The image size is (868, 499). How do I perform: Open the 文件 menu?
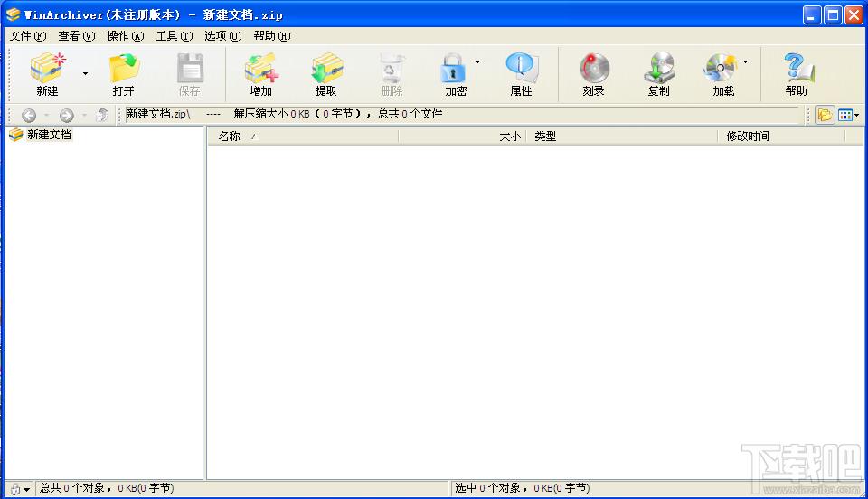tap(27, 36)
